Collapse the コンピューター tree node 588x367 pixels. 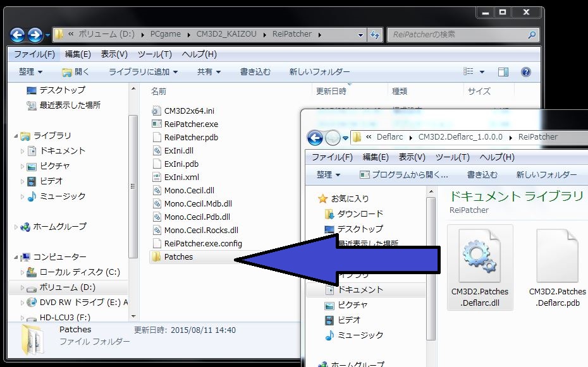16,257
